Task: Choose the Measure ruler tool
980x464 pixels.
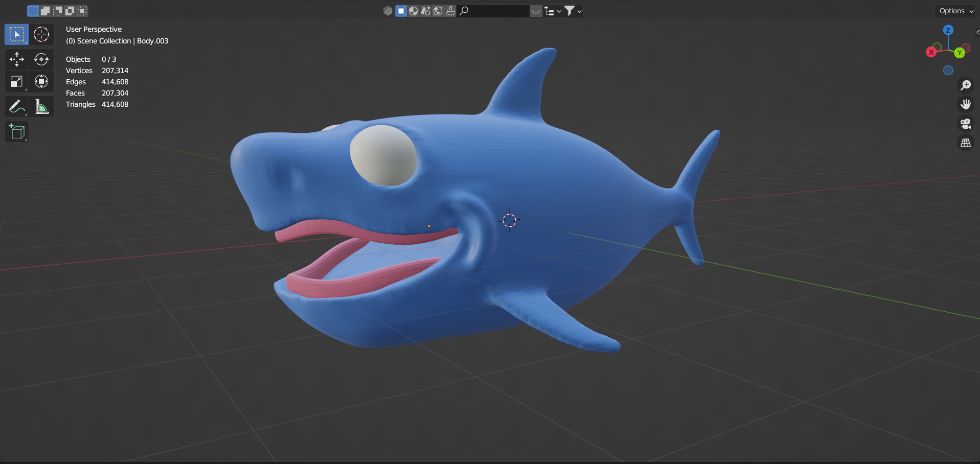Action: pos(41,107)
